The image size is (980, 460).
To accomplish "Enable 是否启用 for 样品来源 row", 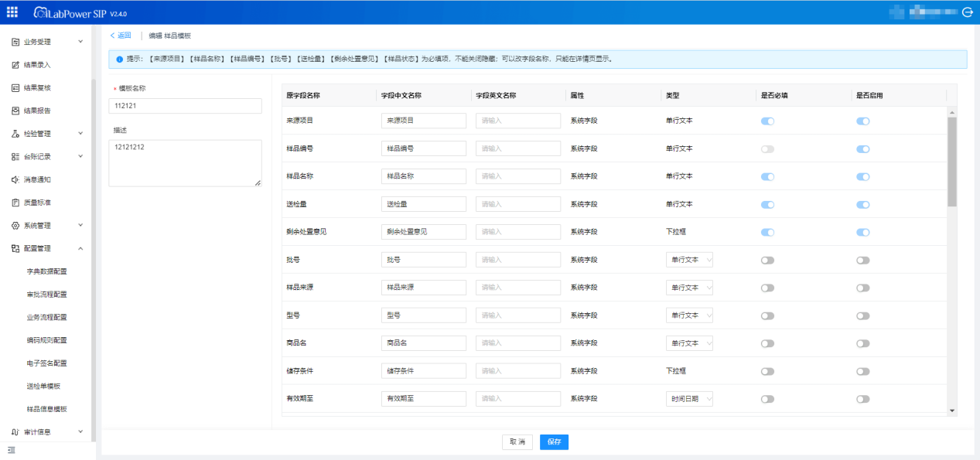I will (x=863, y=288).
